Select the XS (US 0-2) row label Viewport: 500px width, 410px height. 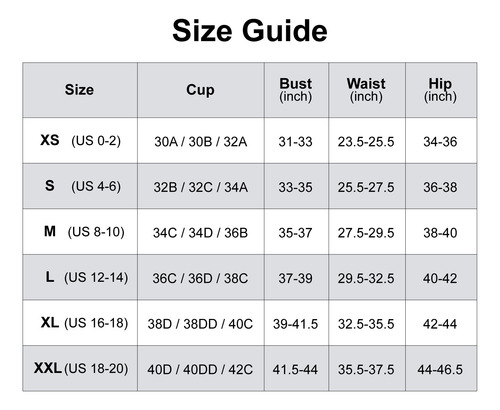point(80,140)
